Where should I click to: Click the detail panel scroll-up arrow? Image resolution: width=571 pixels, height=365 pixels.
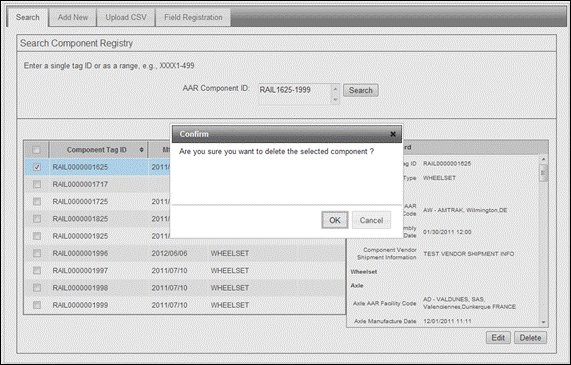pyautogui.click(x=543, y=160)
